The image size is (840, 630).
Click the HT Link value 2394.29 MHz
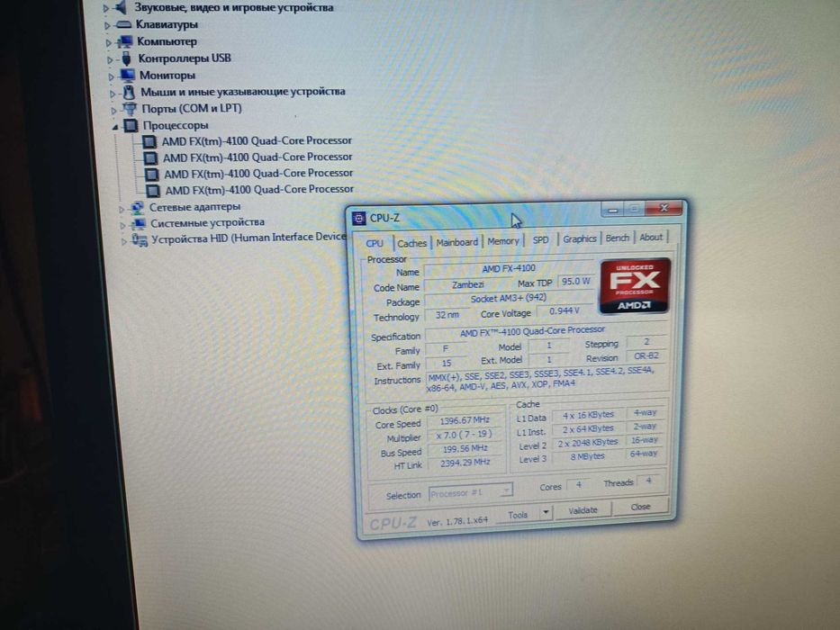tap(465, 462)
